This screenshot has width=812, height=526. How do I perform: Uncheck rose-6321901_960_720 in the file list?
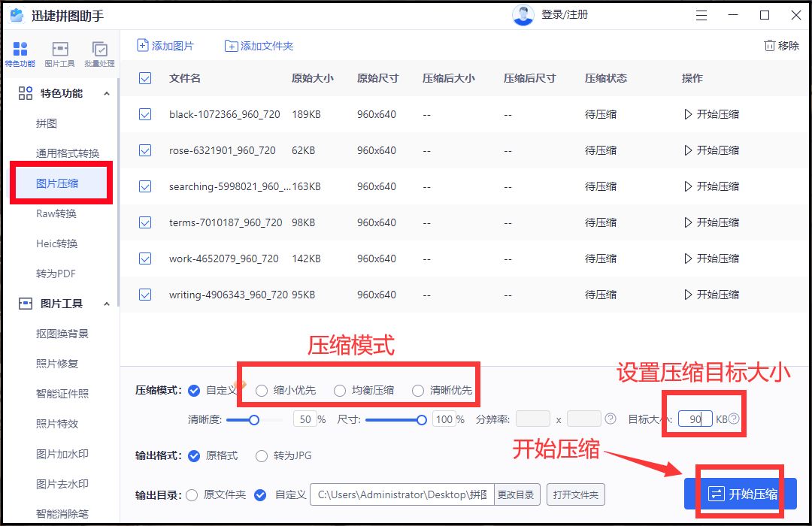[x=144, y=150]
